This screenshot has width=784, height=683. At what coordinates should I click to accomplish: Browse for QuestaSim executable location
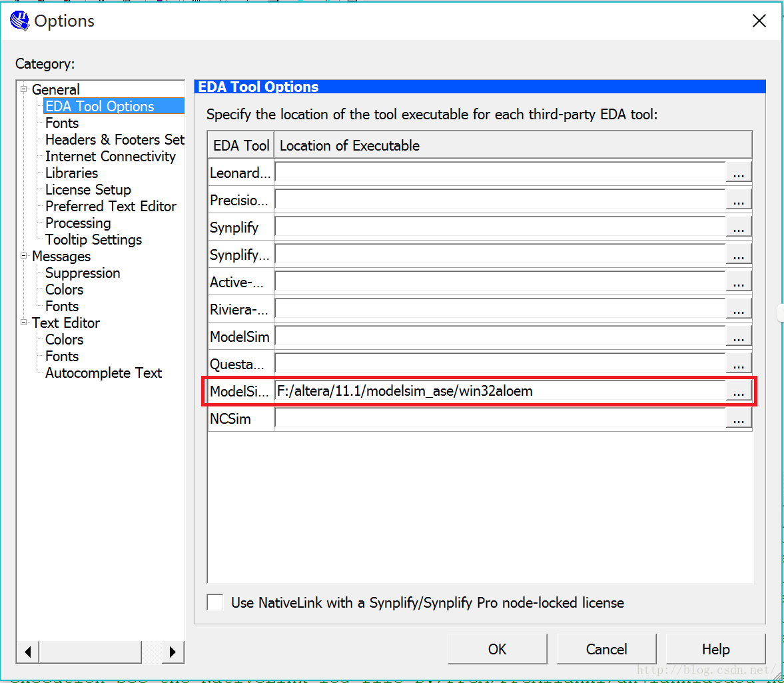739,364
